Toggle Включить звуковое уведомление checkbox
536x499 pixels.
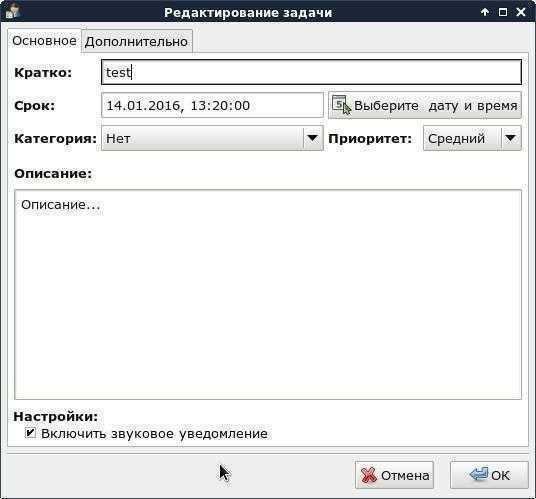coord(30,433)
